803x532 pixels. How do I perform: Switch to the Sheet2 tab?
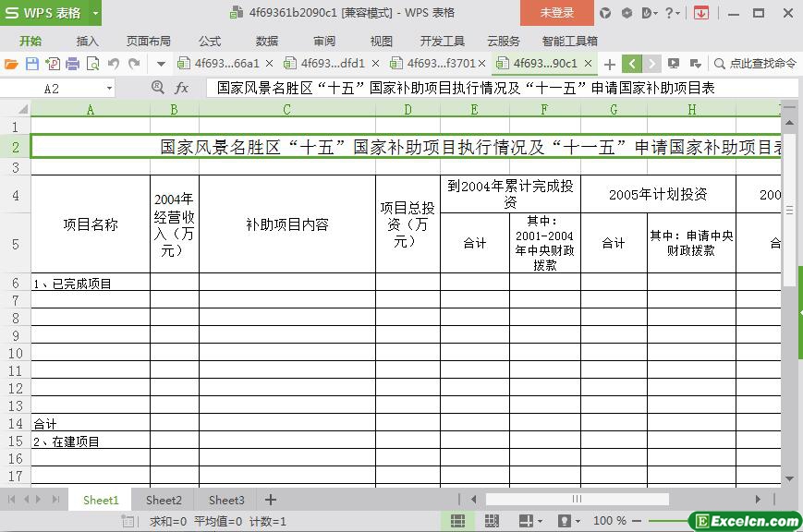pyautogui.click(x=164, y=500)
